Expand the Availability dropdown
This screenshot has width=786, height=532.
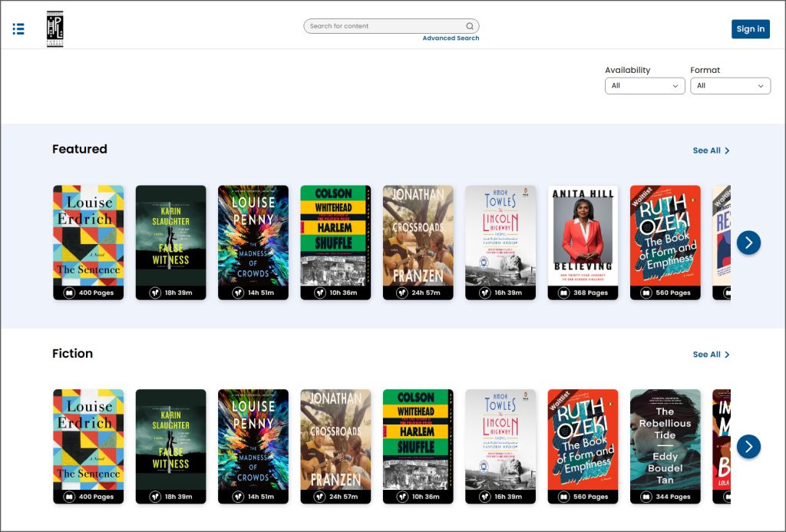[x=645, y=86]
